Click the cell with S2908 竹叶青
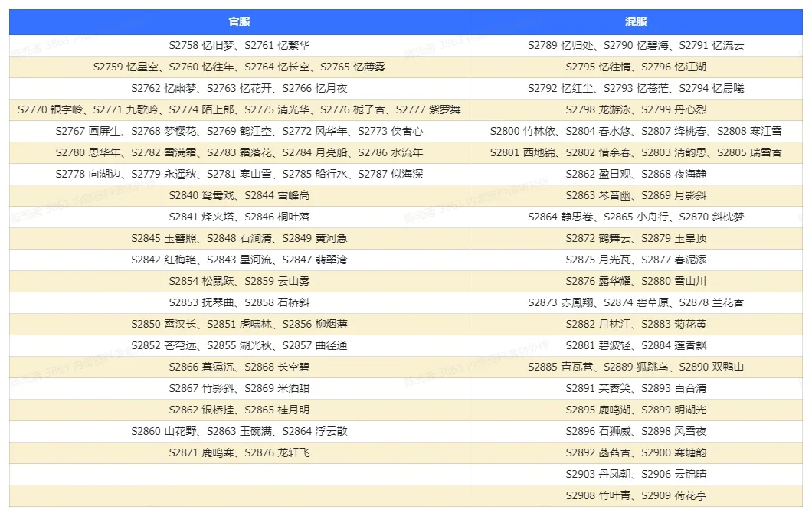 636,496
